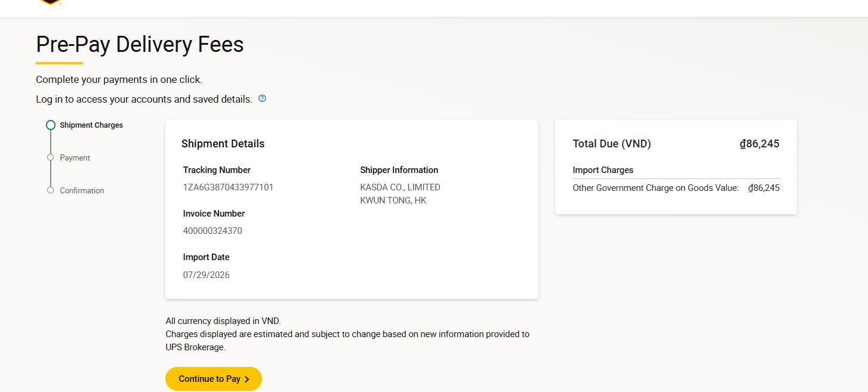Click import date 07/29/2026
Viewport: 868px width, 392px height.
(206, 275)
